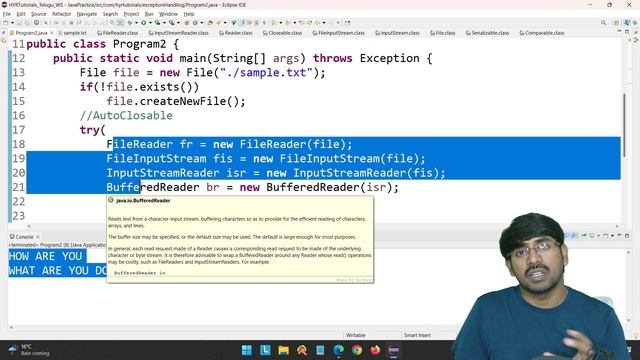This screenshot has height=360, width=640.
Task: Click the 'Smart Insert' status bar entry
Action: [x=417, y=335]
